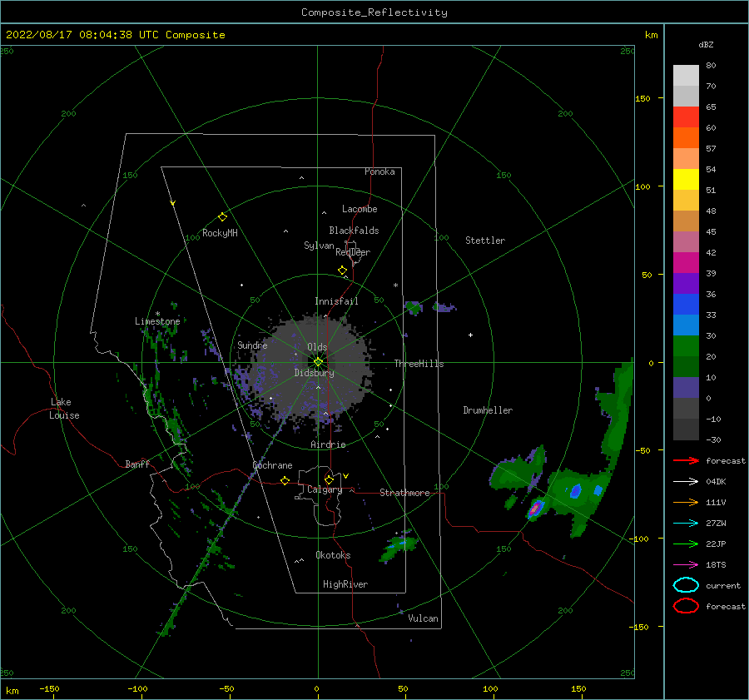Click the yellow diamond marker below RedDeer
The height and width of the screenshot is (700, 749).
342,271
